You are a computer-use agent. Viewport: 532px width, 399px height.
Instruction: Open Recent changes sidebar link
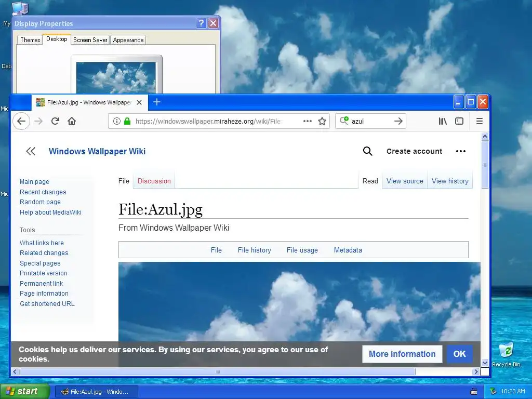(43, 192)
